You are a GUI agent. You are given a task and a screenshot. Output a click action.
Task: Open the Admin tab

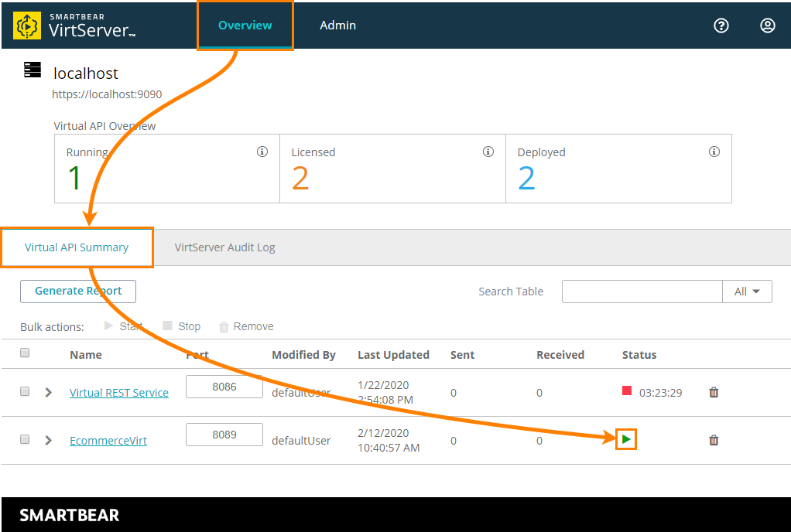tap(338, 26)
